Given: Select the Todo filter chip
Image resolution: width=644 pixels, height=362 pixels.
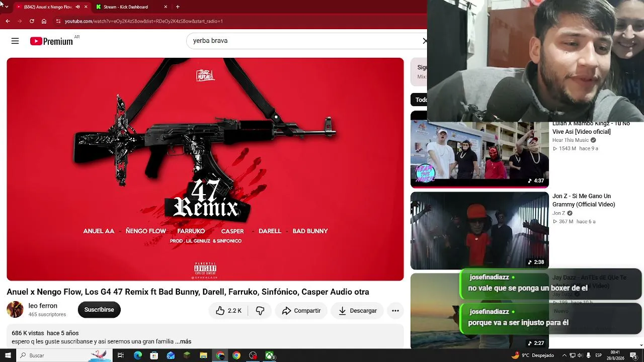Looking at the screenshot, I should click(x=420, y=100).
